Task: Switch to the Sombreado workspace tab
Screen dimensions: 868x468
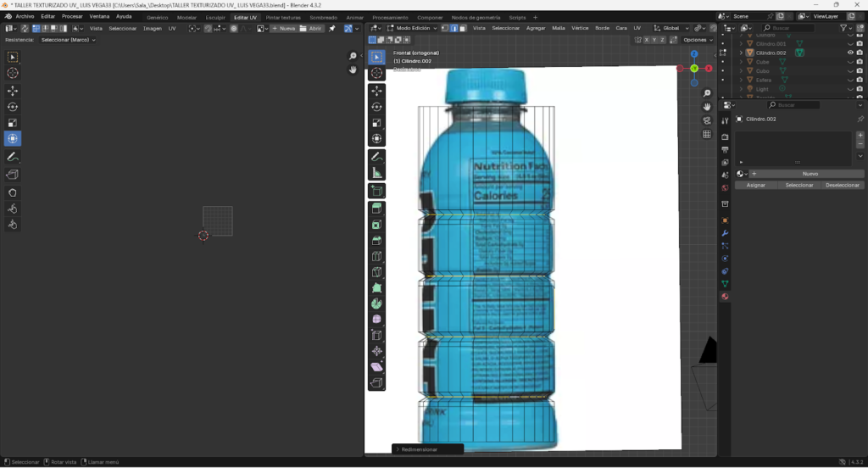Action: (323, 17)
